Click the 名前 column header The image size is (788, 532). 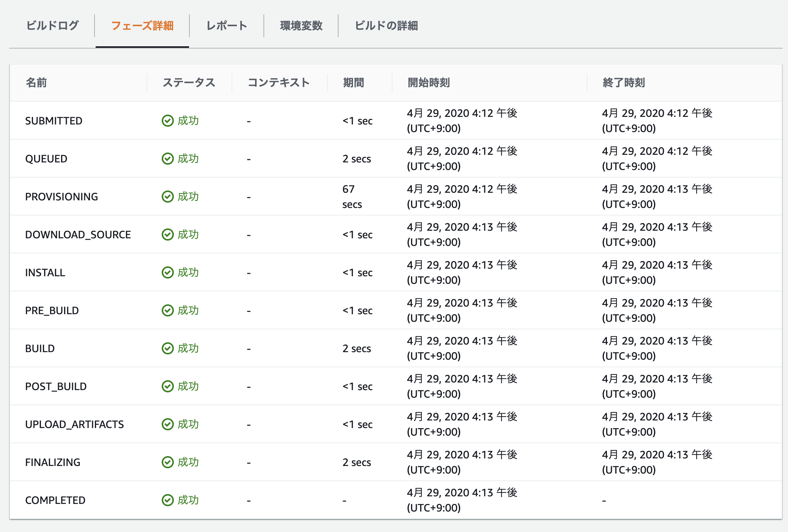(x=36, y=83)
